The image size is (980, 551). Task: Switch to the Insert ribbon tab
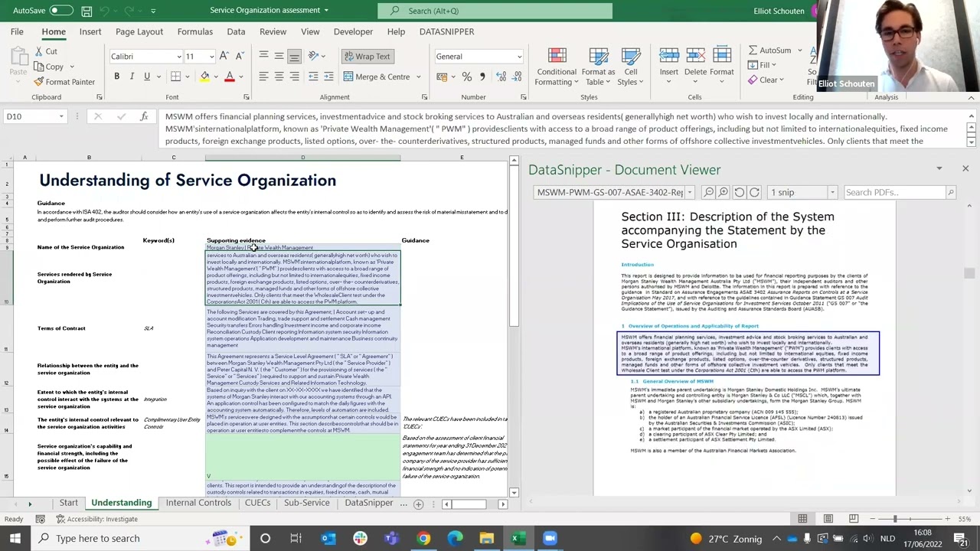90,31
